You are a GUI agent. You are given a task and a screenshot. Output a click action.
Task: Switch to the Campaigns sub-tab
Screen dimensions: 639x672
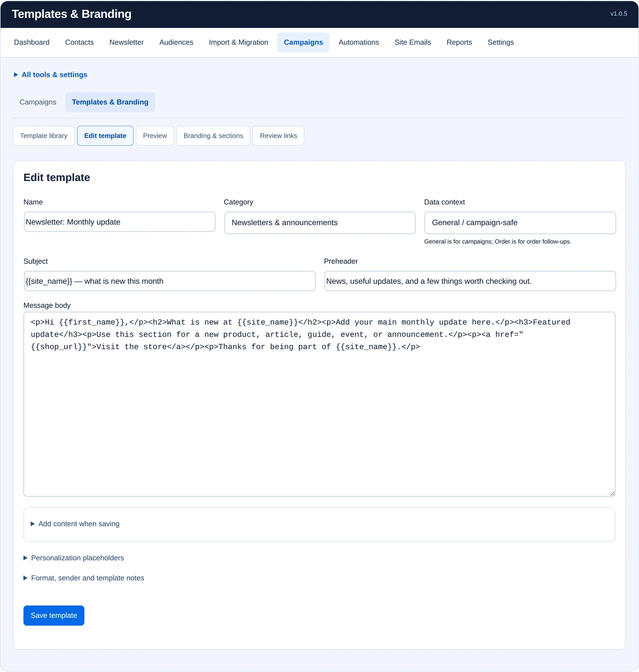click(38, 102)
